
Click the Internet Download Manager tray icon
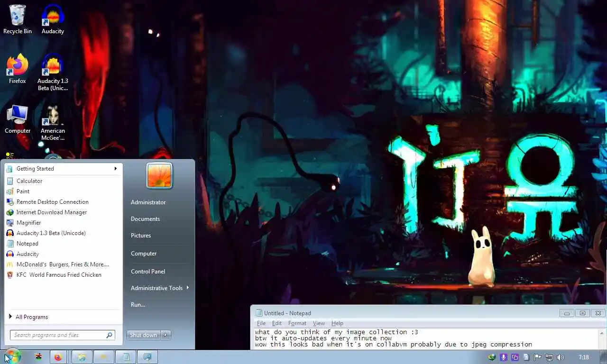click(x=492, y=357)
